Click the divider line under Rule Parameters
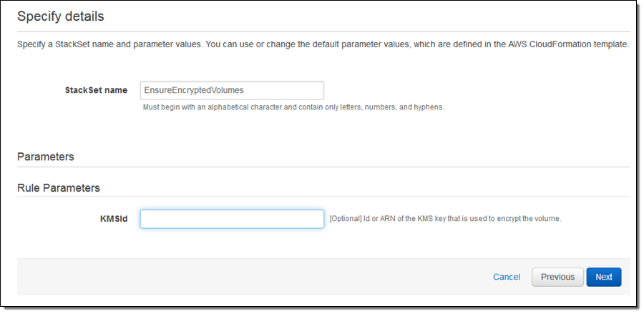The image size is (644, 314). (x=322, y=197)
